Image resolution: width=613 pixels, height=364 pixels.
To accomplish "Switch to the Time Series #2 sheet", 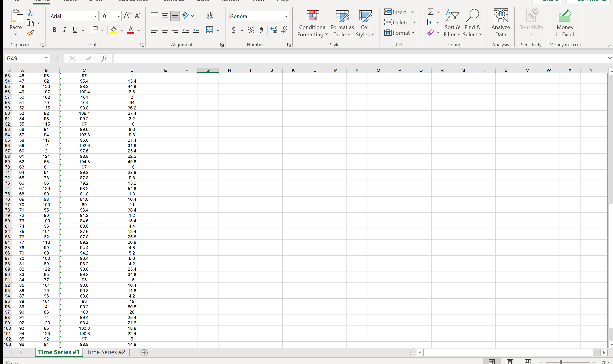I will pyautogui.click(x=106, y=352).
